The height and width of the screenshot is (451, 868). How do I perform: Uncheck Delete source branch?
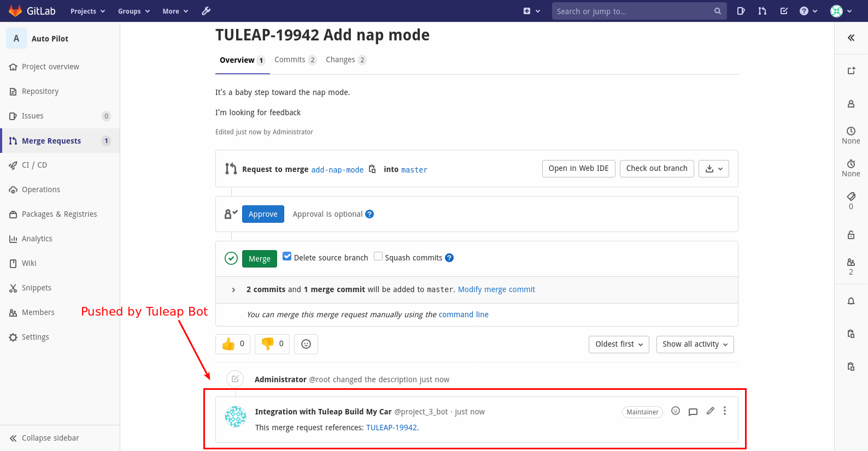(287, 256)
